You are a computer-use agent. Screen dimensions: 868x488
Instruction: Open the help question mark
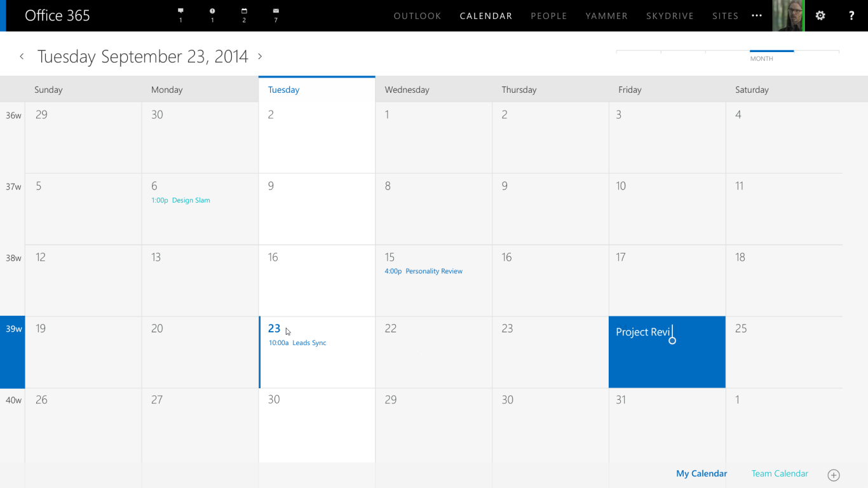tap(851, 16)
